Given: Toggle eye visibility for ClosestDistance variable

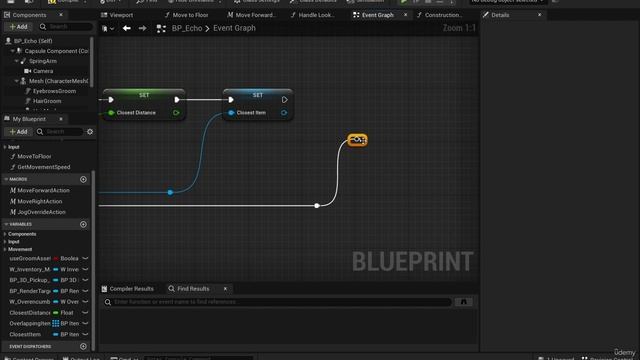Looking at the screenshot, I should pyautogui.click(x=85, y=313).
